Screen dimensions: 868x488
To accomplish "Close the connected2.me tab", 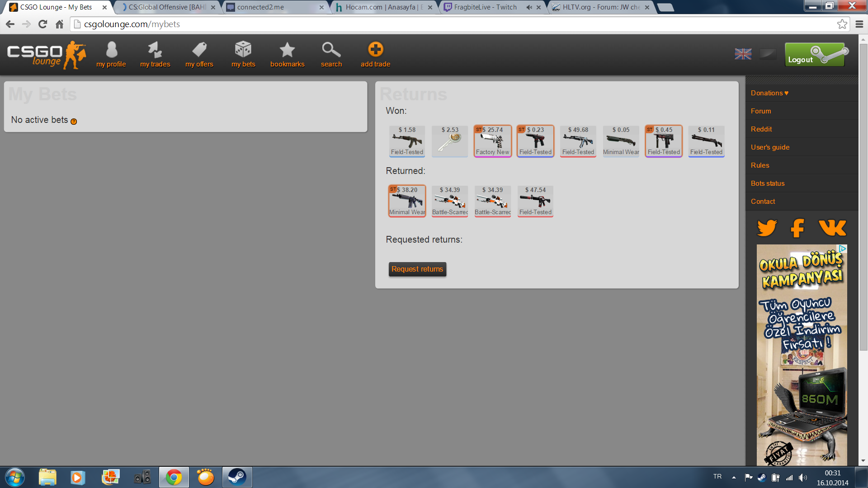I will (321, 7).
